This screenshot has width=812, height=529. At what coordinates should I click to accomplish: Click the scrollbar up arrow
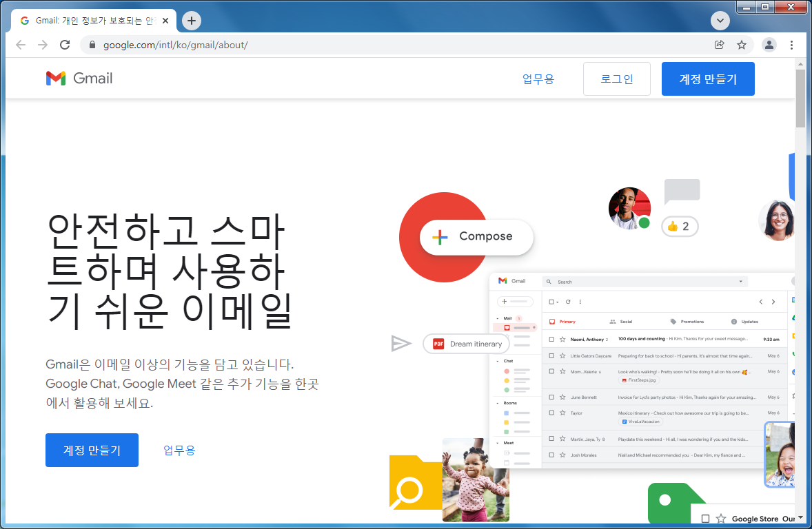coord(800,63)
